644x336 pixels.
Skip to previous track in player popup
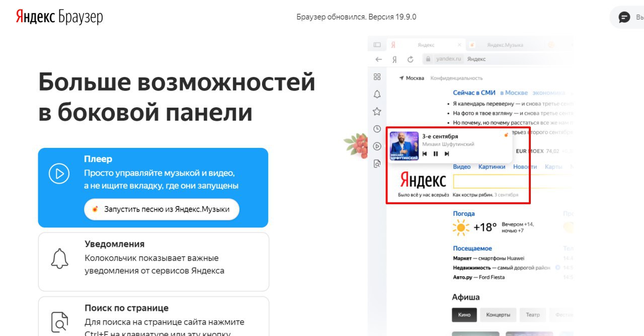point(425,154)
